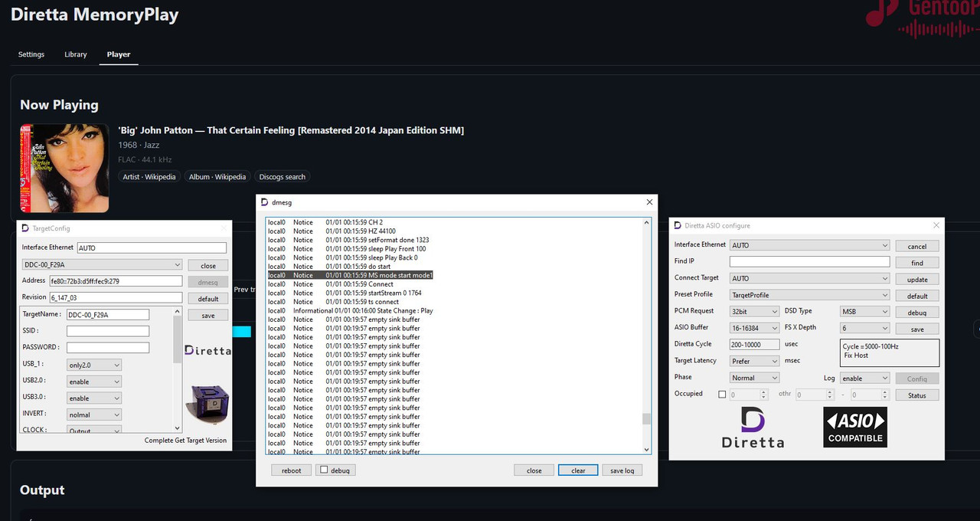Open Album · Wikipedia link

(x=217, y=177)
